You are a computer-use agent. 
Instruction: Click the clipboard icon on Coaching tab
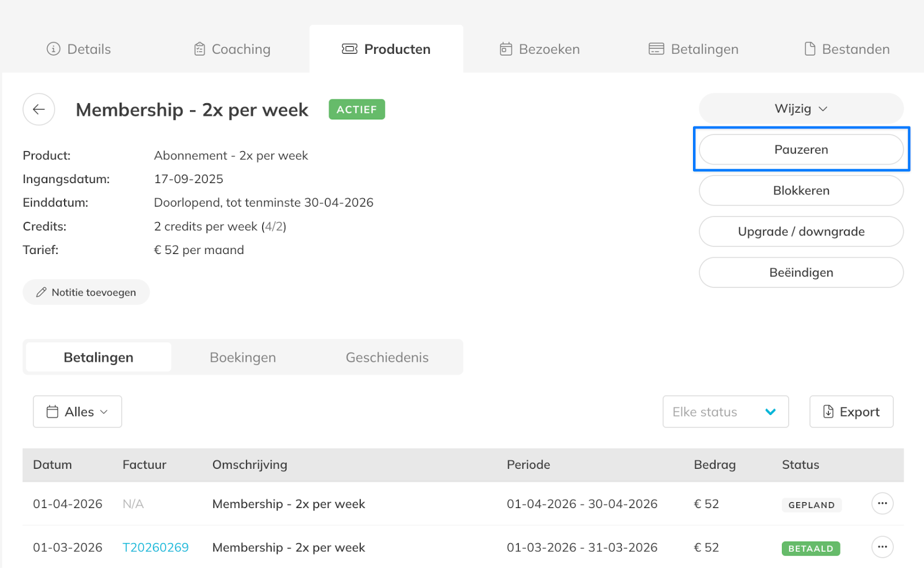199,49
